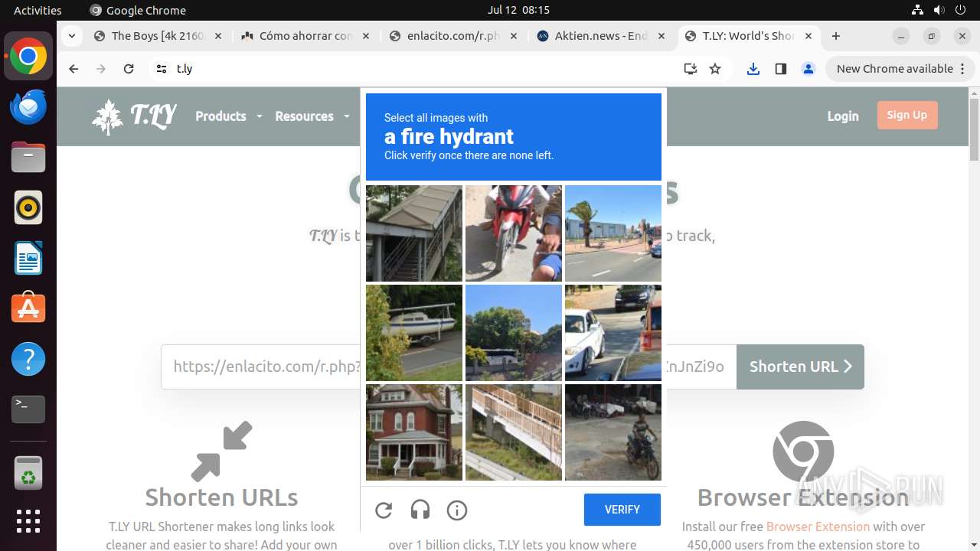Switch to The Boys 4k tab

158,36
